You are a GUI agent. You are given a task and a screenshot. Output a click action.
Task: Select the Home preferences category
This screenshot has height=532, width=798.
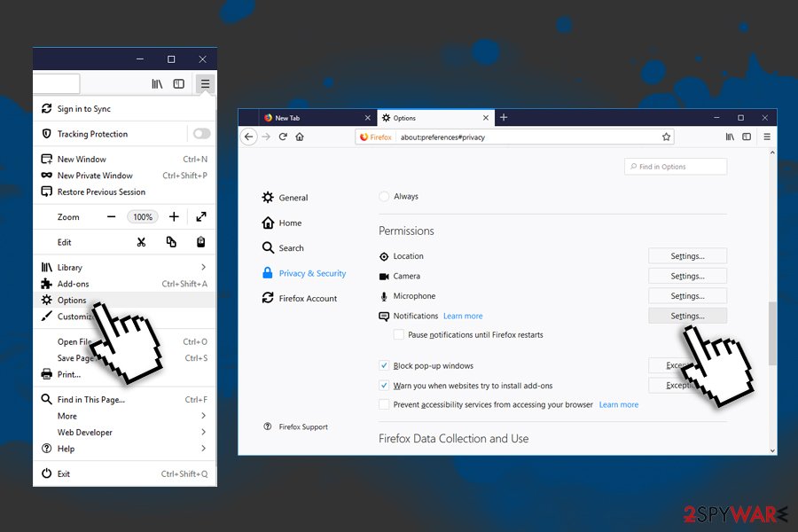[282, 223]
